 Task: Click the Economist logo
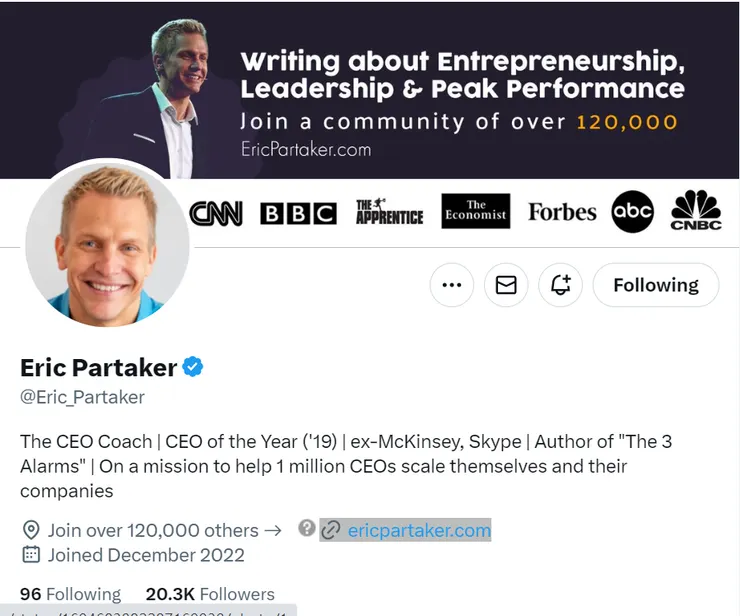point(476,211)
